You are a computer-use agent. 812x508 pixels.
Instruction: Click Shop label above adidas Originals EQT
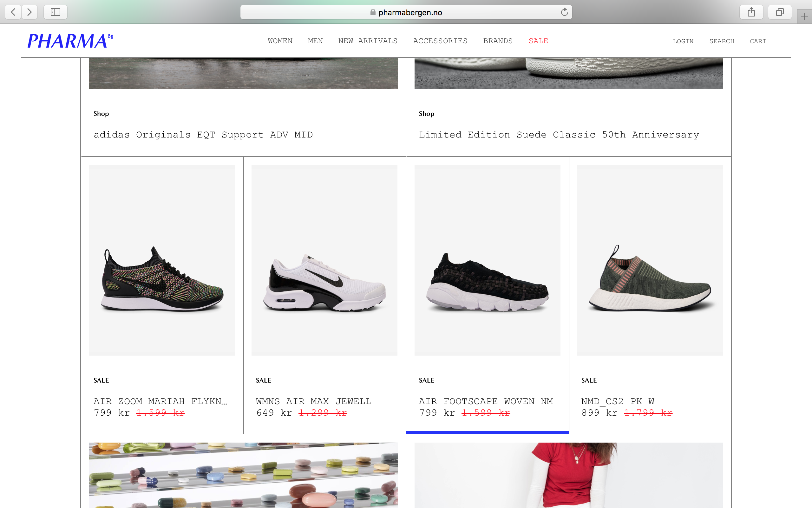coord(101,114)
